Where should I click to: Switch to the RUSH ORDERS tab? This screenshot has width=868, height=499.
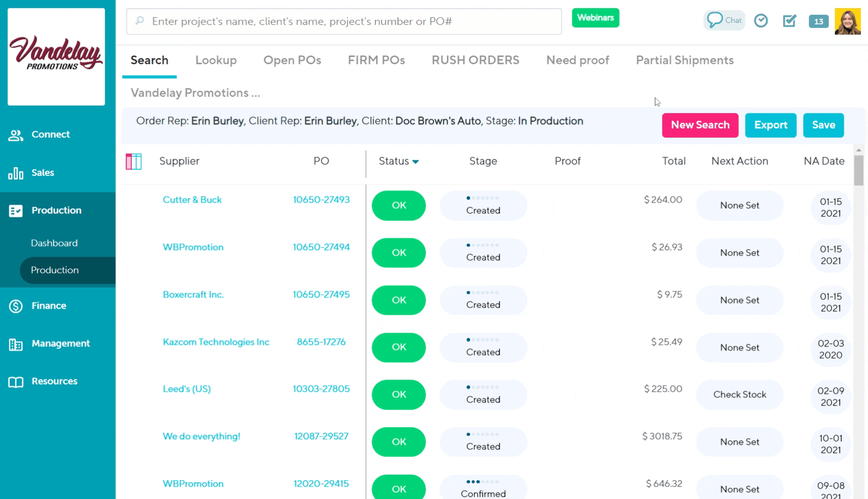click(x=475, y=60)
